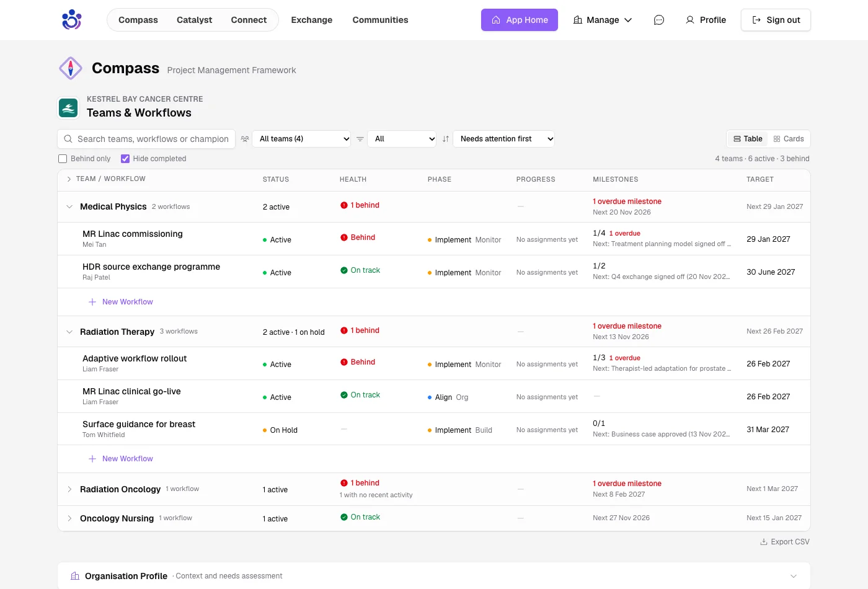Click the app logo in the top bar
Image resolution: width=868 pixels, height=589 pixels.
(x=71, y=20)
